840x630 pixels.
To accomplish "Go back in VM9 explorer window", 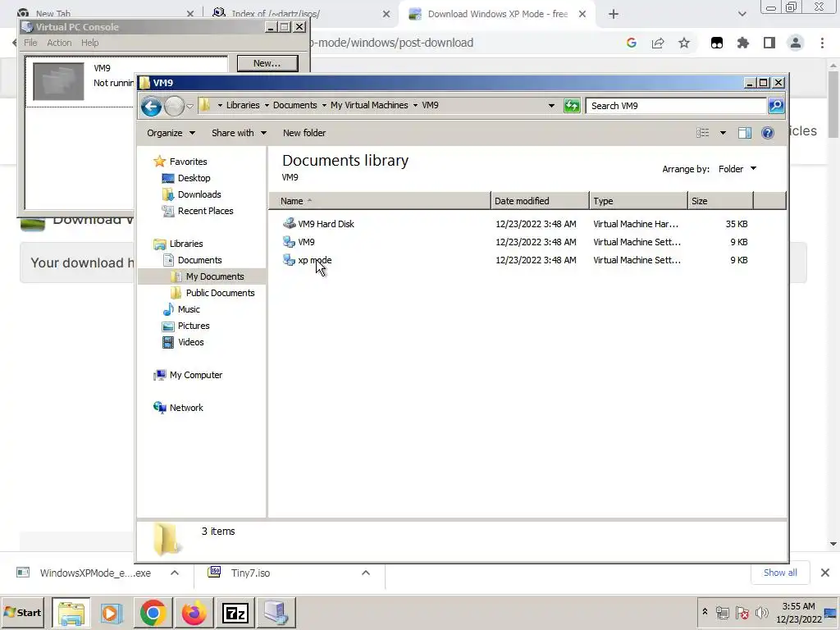I will [151, 106].
